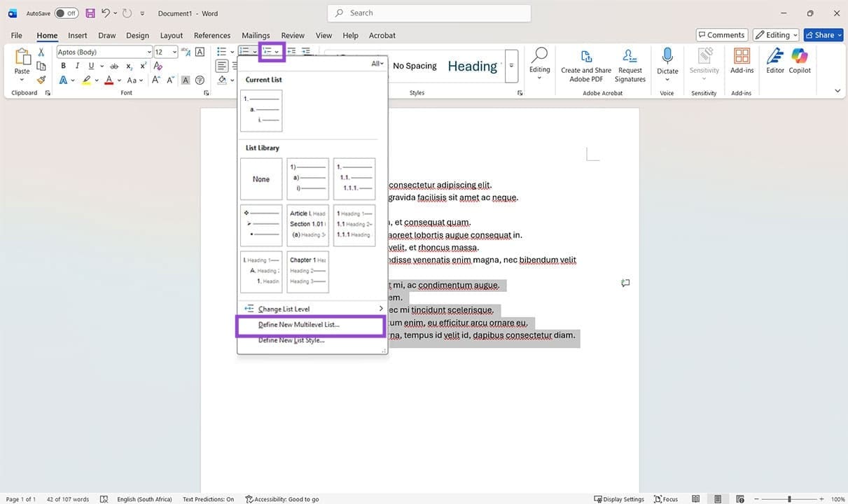
Task: Open the Mailings ribbon tab
Action: click(x=255, y=35)
